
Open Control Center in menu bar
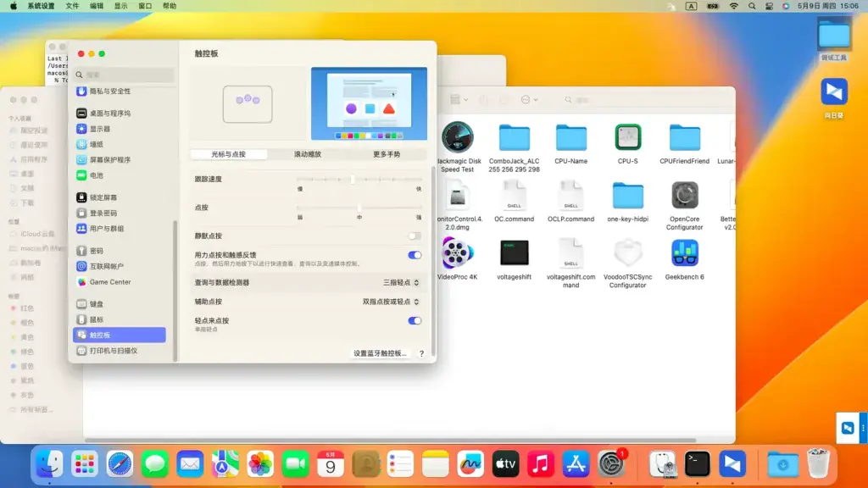(x=769, y=6)
